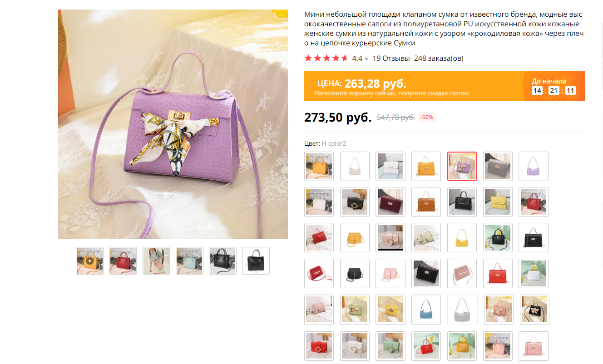
Task: Open the 19 Отзывы reviews link
Action: (391, 58)
